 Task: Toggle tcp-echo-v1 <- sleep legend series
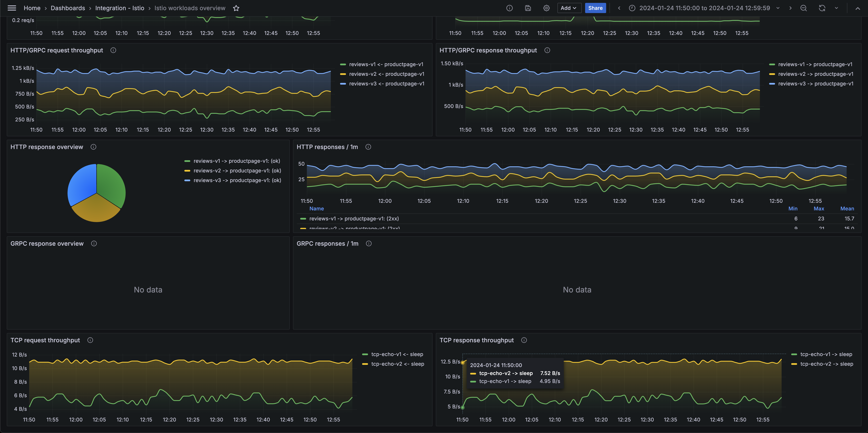pyautogui.click(x=397, y=354)
